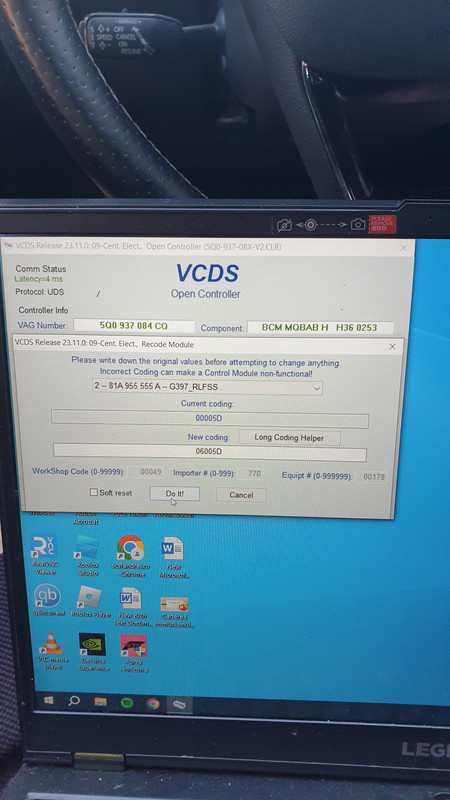Open the Windows Start menu

(x=49, y=701)
